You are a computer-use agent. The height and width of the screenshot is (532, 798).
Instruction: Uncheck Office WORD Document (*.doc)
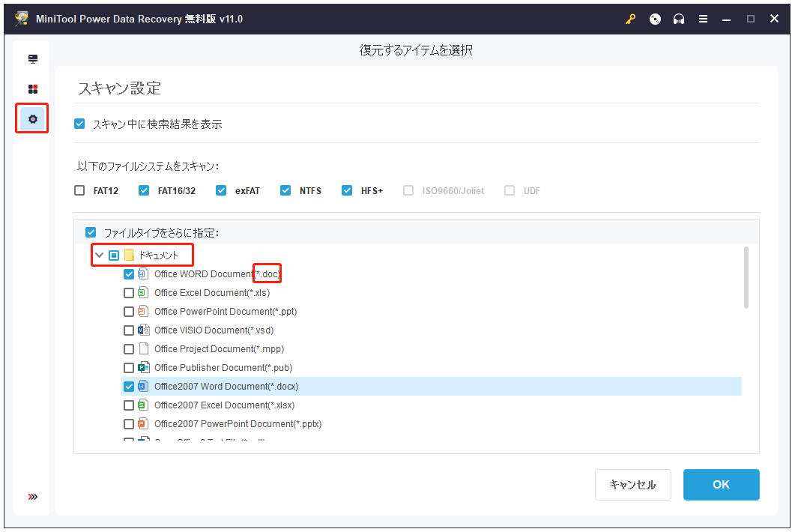[129, 274]
